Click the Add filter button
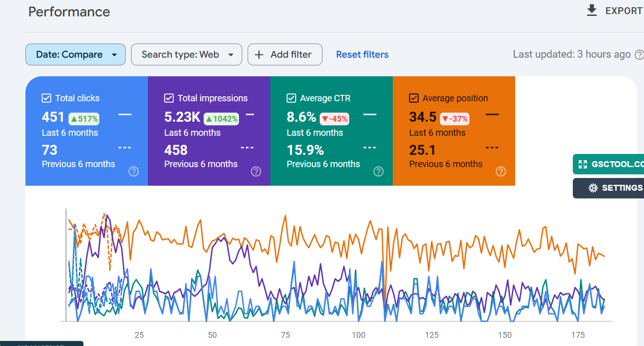The image size is (644, 346). click(x=285, y=54)
